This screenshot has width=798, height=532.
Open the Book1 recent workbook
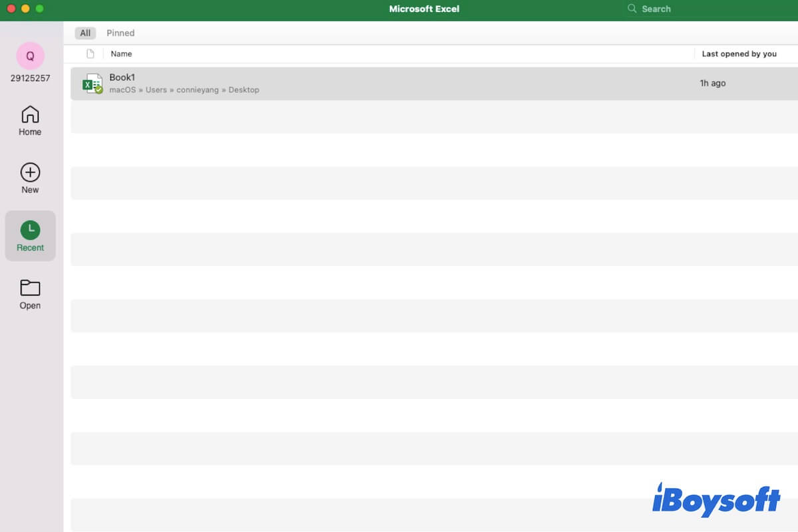[x=122, y=77]
